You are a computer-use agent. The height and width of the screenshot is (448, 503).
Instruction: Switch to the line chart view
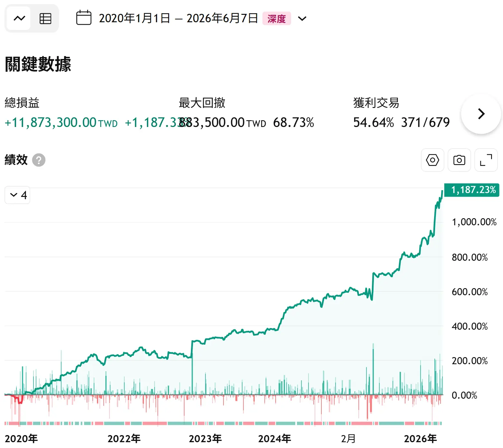tap(19, 18)
